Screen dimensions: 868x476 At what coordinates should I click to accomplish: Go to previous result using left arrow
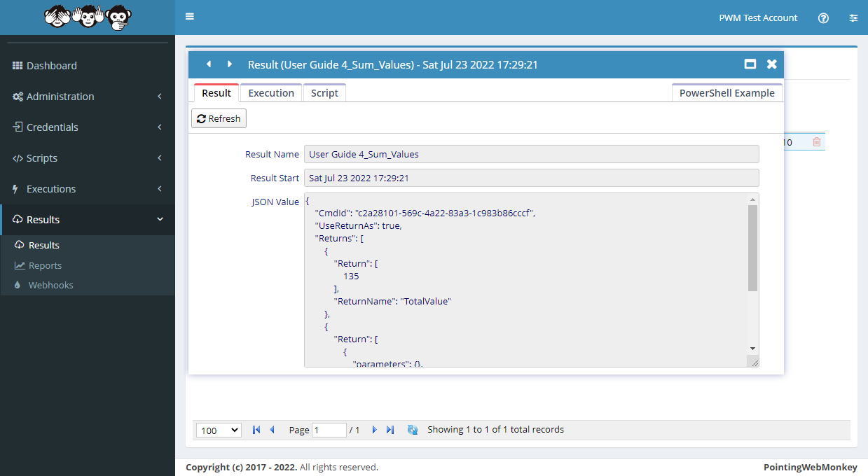[x=208, y=64]
